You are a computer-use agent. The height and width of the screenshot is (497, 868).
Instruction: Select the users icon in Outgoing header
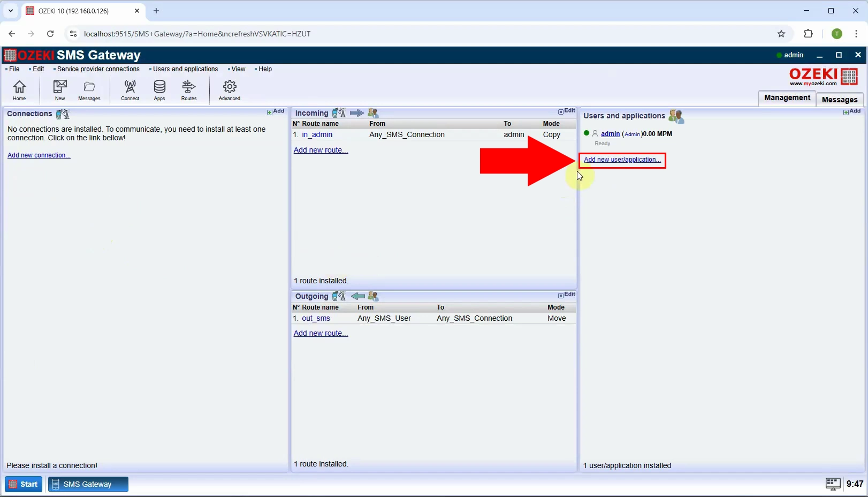(x=373, y=296)
